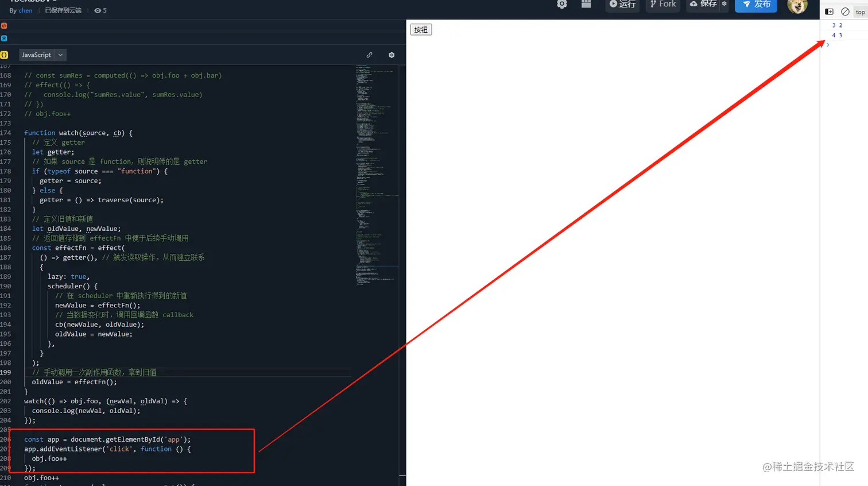Viewport: 868px width, 486px height.
Task: Click '// obj.foo++' comment on line 172
Action: (x=47, y=114)
